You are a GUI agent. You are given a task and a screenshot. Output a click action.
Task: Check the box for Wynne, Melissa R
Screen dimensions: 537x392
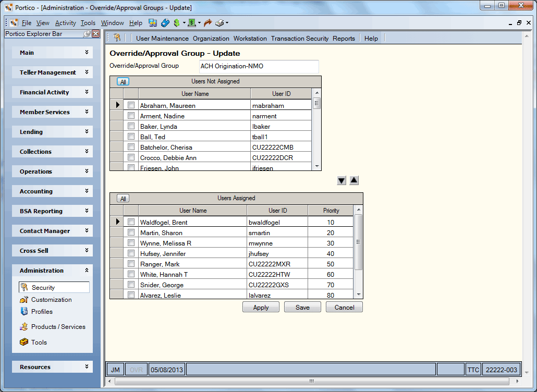click(131, 243)
